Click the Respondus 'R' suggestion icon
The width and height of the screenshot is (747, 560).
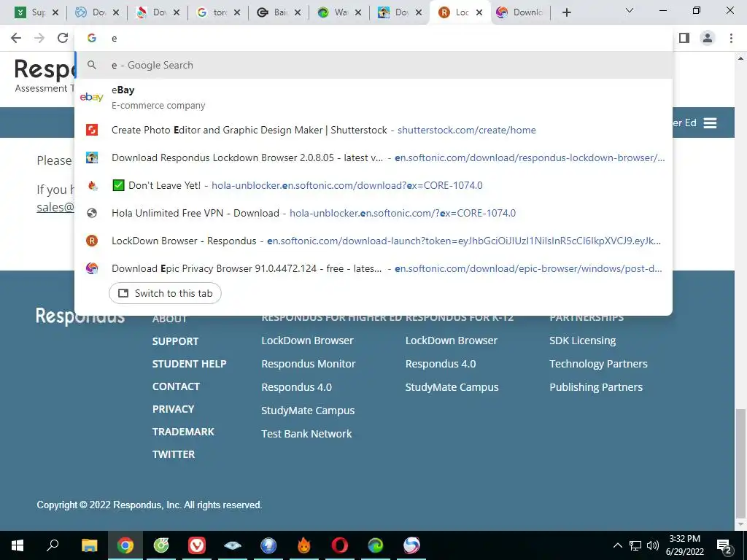click(92, 241)
